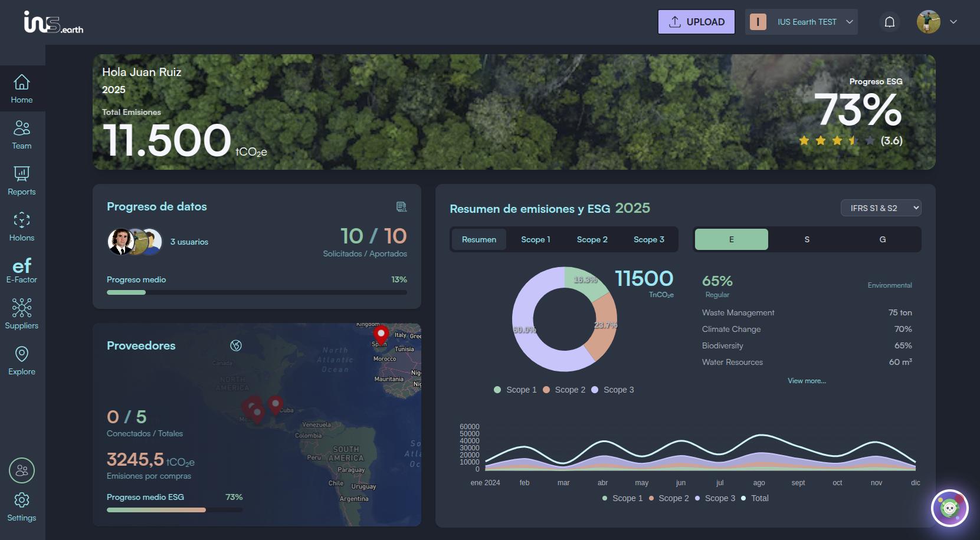Open the chatbot assistant bubble

tap(949, 508)
